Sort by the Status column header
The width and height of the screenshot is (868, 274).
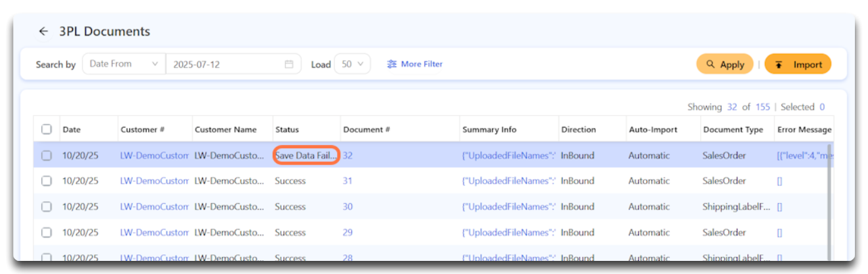(286, 130)
